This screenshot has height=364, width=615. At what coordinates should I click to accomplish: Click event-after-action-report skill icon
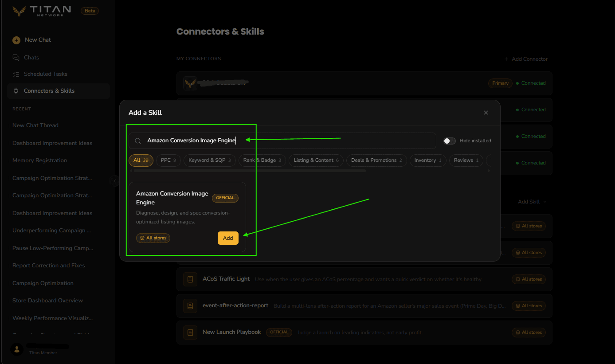coord(190,306)
